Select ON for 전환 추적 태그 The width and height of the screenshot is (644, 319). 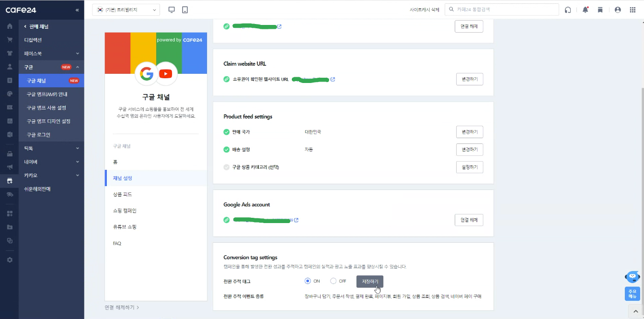point(308,281)
